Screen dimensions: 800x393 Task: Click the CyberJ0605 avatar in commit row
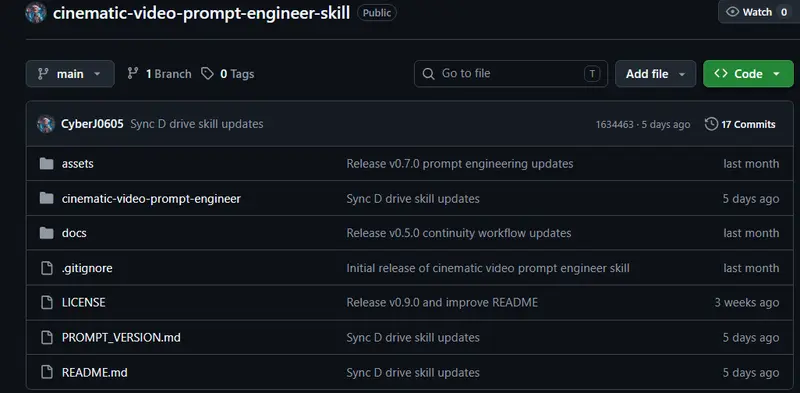point(46,124)
